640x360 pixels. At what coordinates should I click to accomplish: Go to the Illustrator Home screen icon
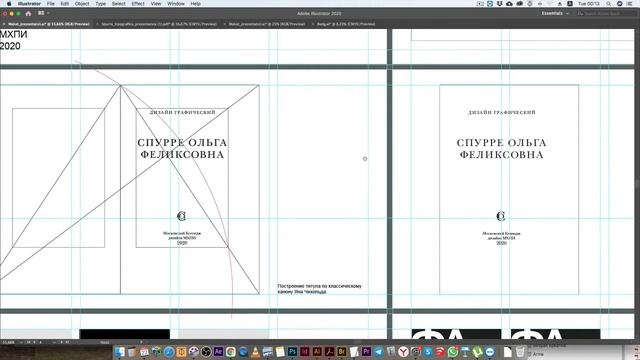(x=28, y=13)
